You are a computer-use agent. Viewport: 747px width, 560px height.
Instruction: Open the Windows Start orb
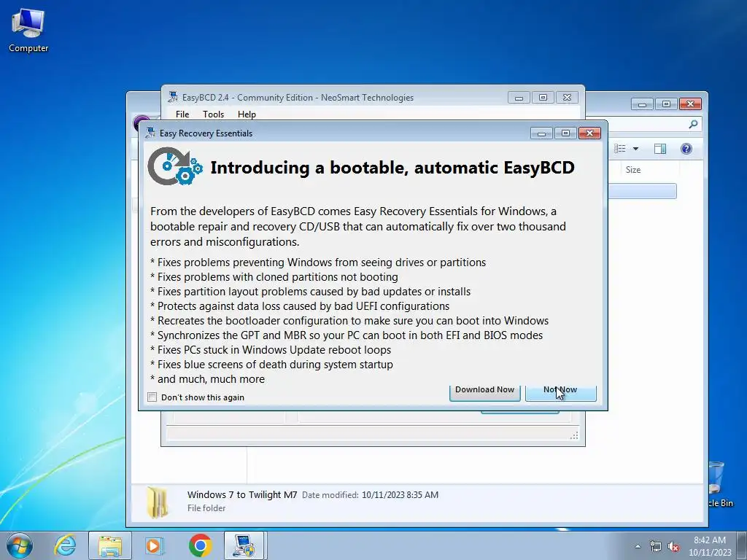click(x=20, y=545)
